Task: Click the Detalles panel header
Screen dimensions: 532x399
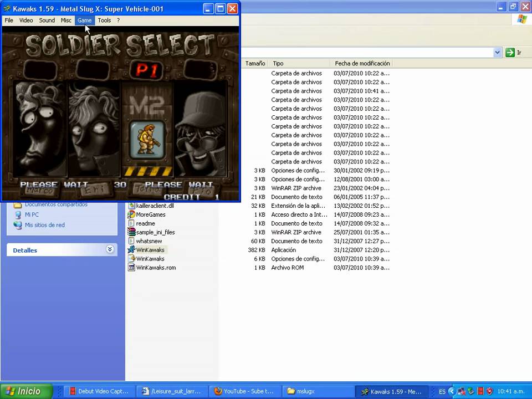Action: click(62, 250)
